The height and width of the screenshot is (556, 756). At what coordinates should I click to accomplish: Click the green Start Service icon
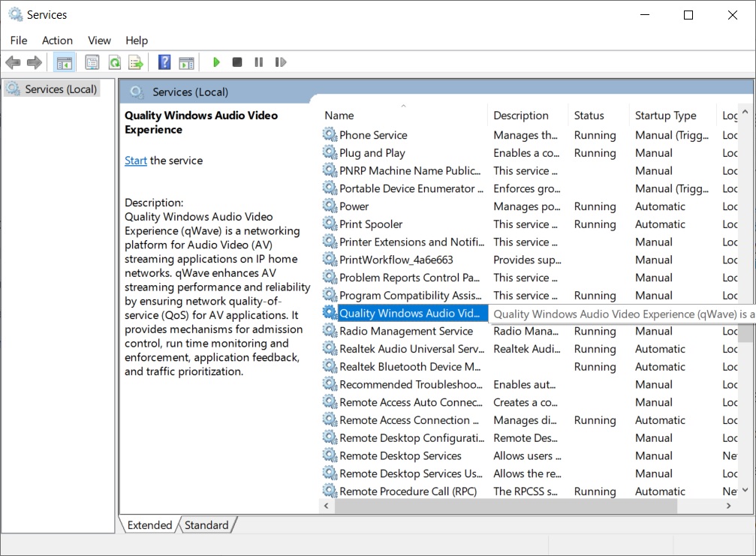tap(216, 62)
